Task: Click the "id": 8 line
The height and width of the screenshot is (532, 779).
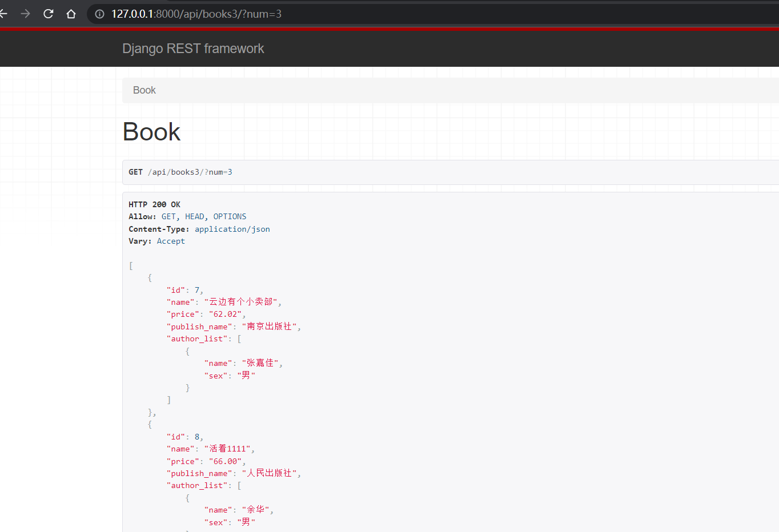Action: pyautogui.click(x=185, y=437)
